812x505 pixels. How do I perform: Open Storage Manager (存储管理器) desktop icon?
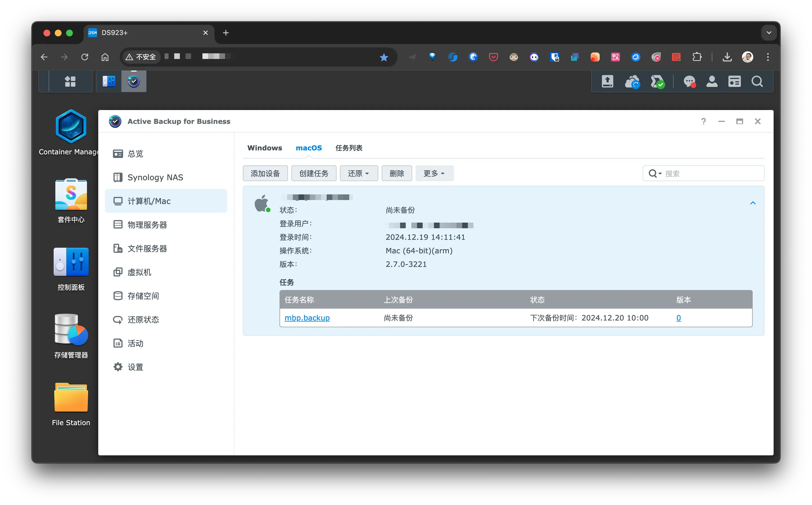tap(71, 330)
